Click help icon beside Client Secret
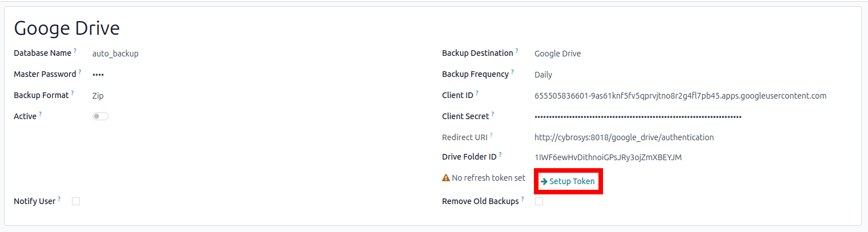 tap(493, 115)
